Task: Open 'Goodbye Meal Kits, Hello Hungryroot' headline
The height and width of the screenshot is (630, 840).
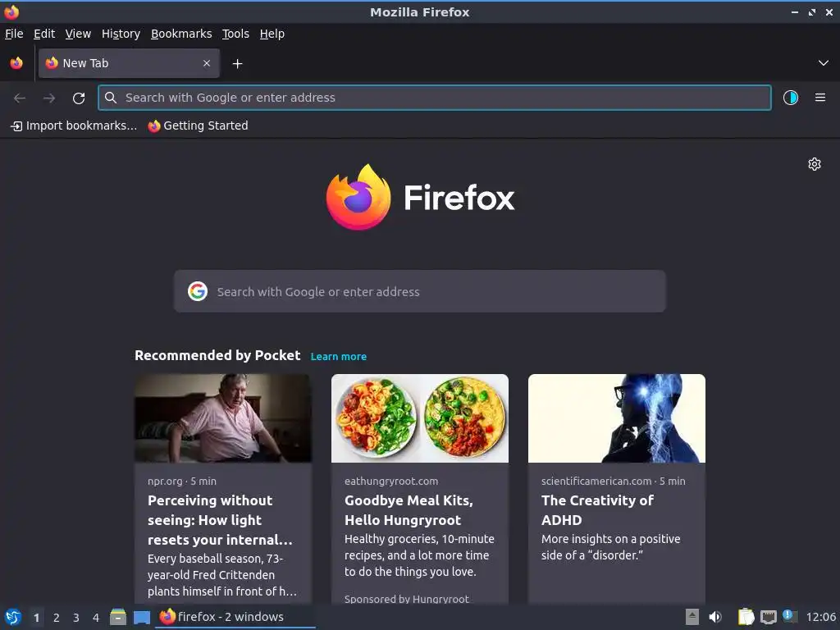Action: tap(409, 510)
